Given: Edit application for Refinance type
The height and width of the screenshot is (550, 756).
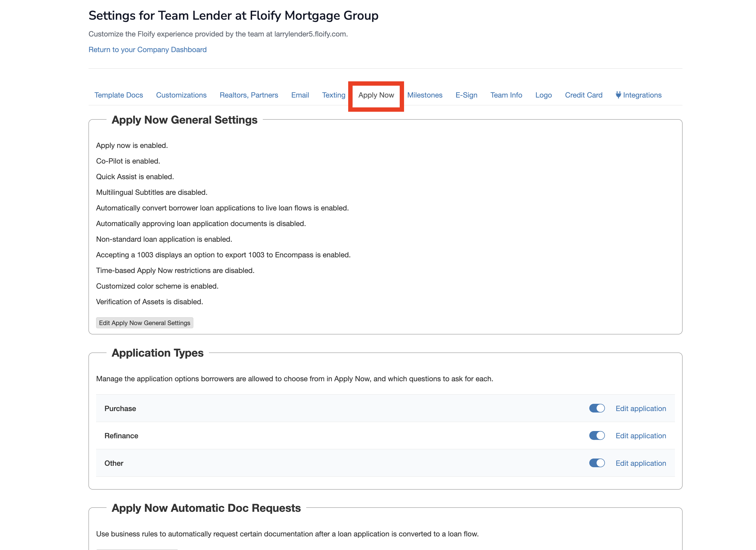Looking at the screenshot, I should (x=640, y=436).
